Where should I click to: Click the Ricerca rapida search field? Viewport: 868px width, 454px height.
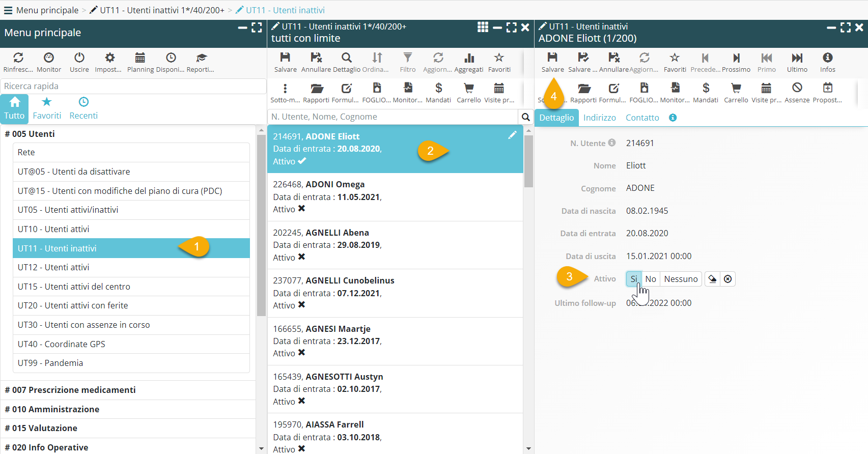(133, 86)
